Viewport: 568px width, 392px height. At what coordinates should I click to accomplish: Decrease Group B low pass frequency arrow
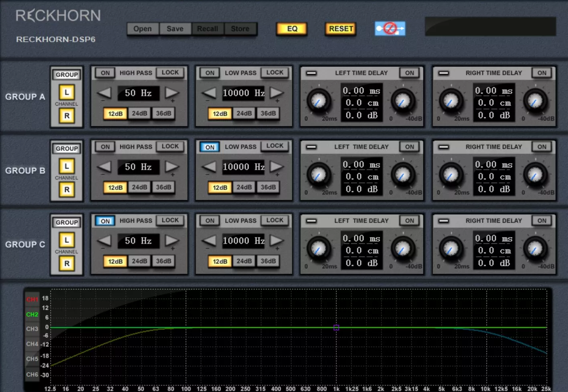click(x=209, y=167)
